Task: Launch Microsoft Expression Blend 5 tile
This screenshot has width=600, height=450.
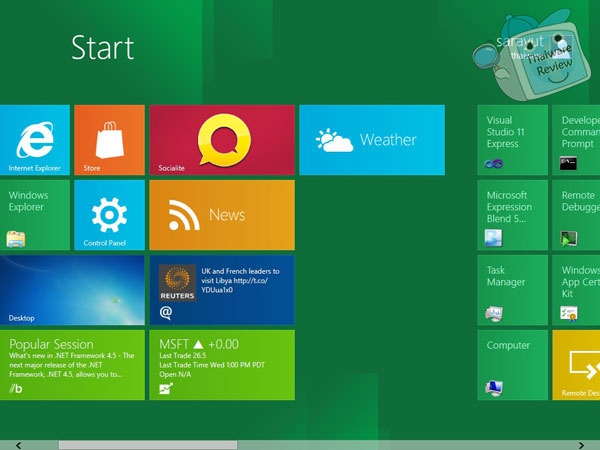Action: (x=512, y=215)
